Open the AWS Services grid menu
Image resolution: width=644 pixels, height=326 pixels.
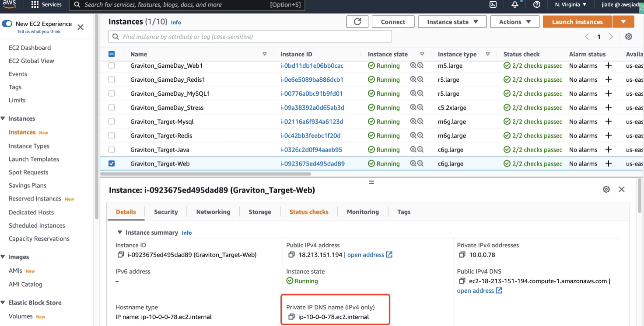pos(35,5)
